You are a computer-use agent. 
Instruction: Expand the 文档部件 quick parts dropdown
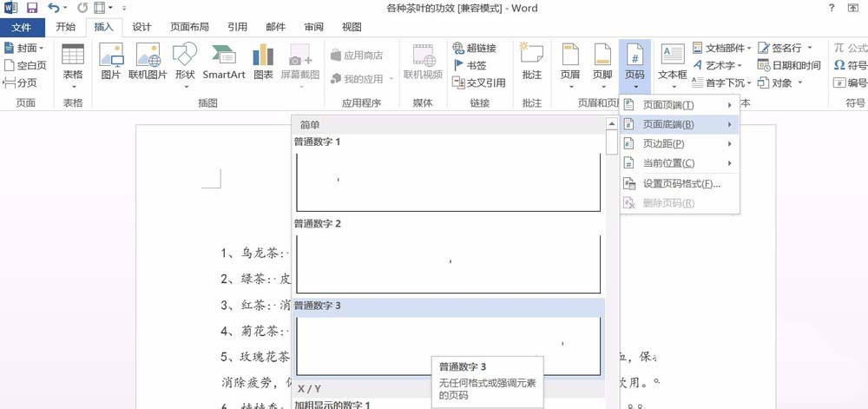click(749, 48)
